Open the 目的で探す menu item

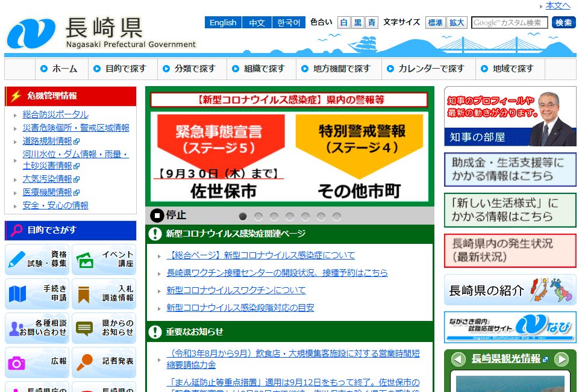(123, 69)
